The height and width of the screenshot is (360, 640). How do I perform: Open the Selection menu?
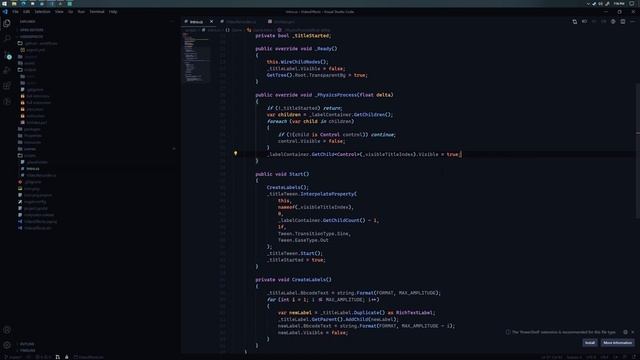click(x=42, y=12)
